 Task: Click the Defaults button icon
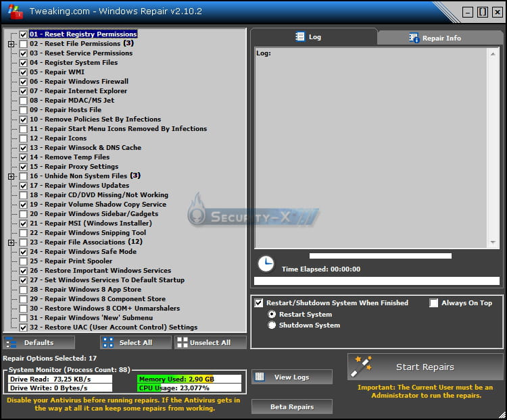(11, 343)
